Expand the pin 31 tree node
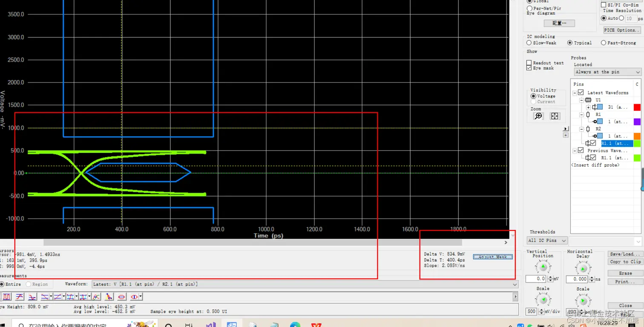The height and width of the screenshot is (327, 644). [x=588, y=107]
